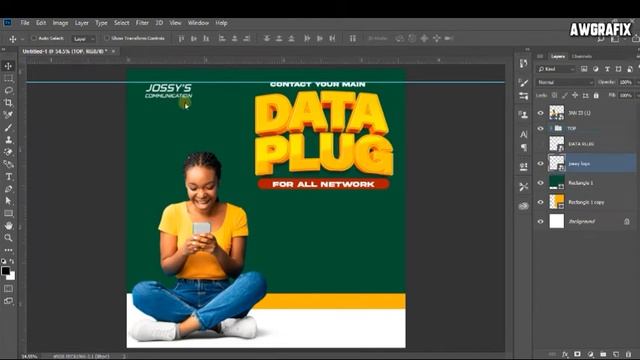Select the Lasso tool
Screen dimensions: 640x360
click(x=8, y=90)
